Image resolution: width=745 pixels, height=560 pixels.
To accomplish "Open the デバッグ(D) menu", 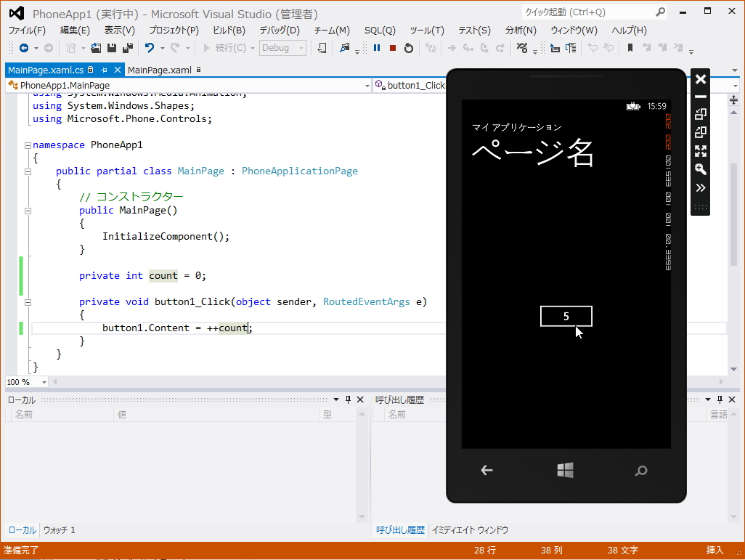I will 280,31.
